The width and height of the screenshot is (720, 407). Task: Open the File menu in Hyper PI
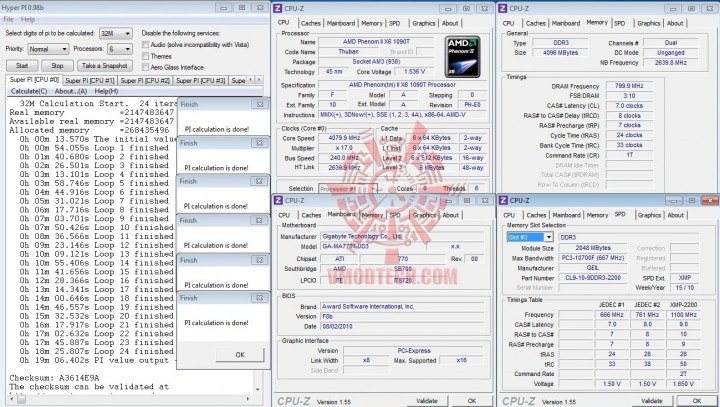pos(8,19)
